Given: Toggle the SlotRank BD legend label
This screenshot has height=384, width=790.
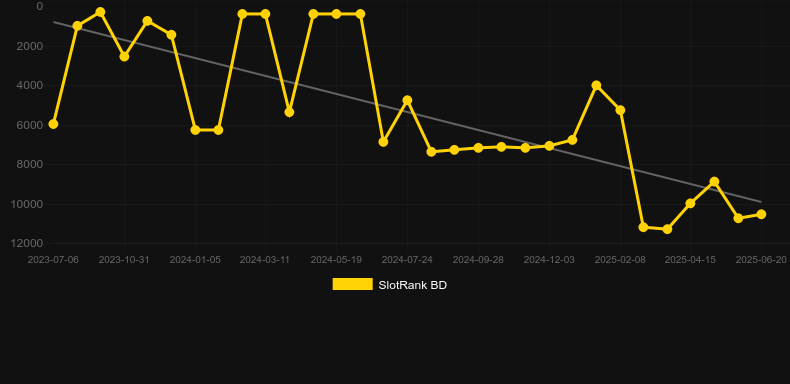Looking at the screenshot, I should coord(412,285).
